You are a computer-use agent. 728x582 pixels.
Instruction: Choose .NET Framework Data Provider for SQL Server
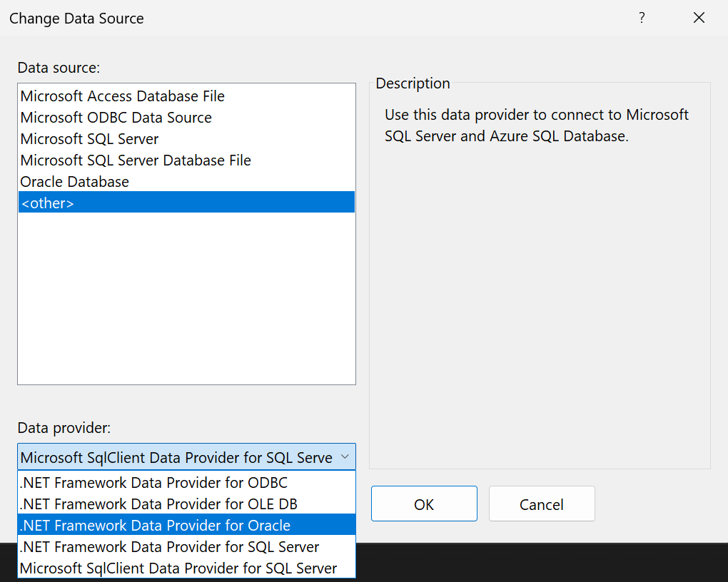(168, 546)
